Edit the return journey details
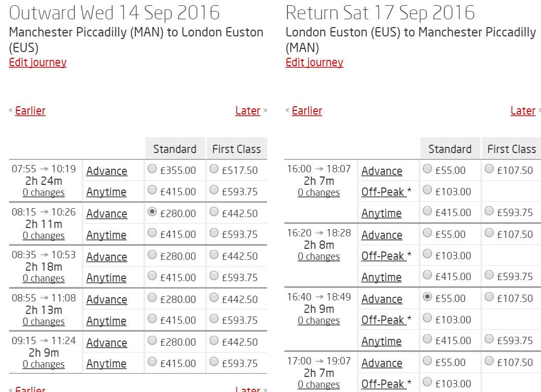Image resolution: width=541 pixels, height=392 pixels. [314, 62]
